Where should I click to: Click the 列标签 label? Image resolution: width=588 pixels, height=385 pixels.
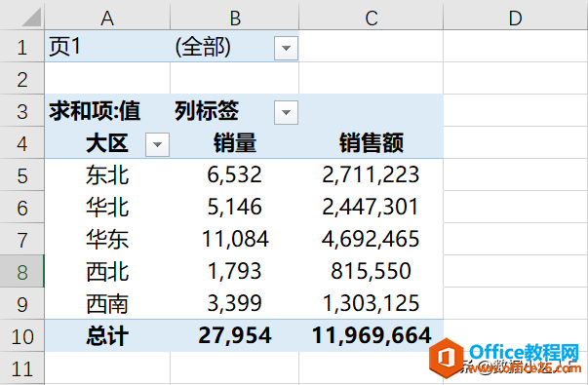click(x=207, y=111)
